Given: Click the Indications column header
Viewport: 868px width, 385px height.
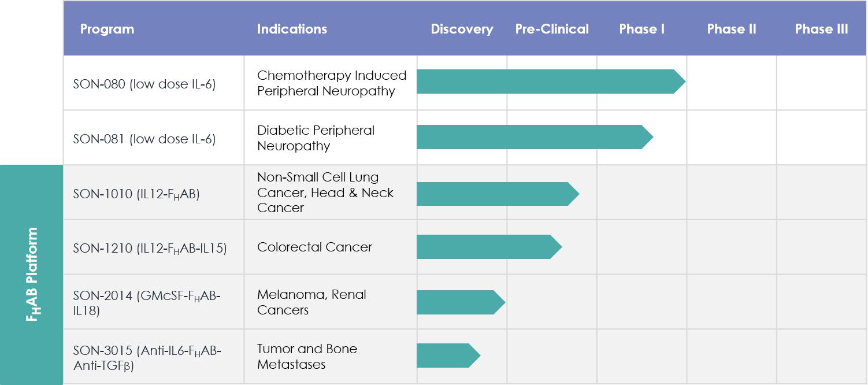Looking at the screenshot, I should tap(292, 29).
